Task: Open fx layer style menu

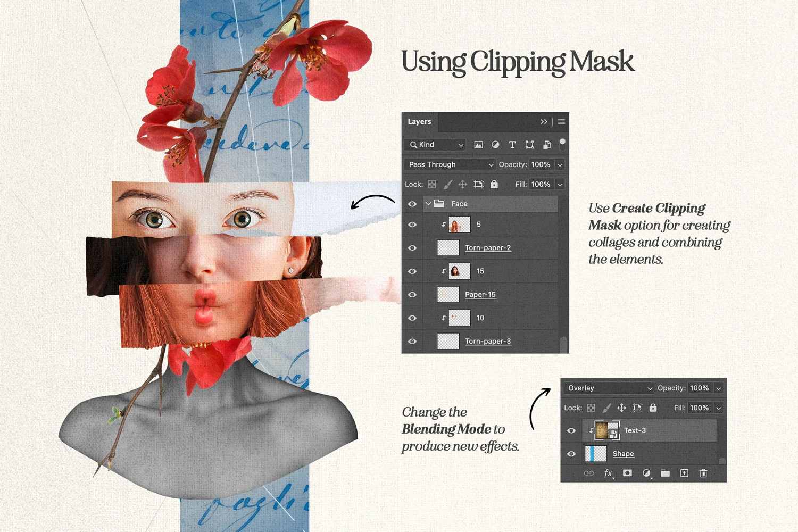Action: point(609,473)
